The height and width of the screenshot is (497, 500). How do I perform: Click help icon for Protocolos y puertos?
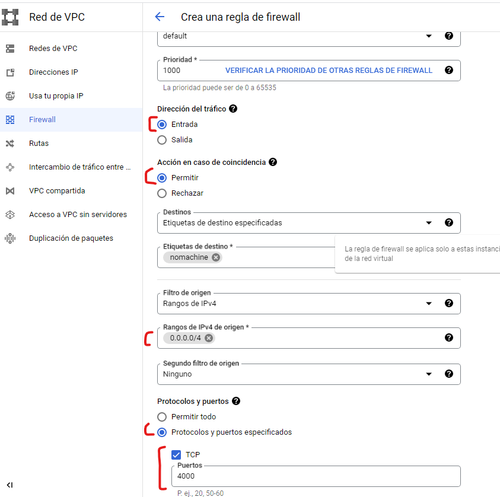(236, 401)
